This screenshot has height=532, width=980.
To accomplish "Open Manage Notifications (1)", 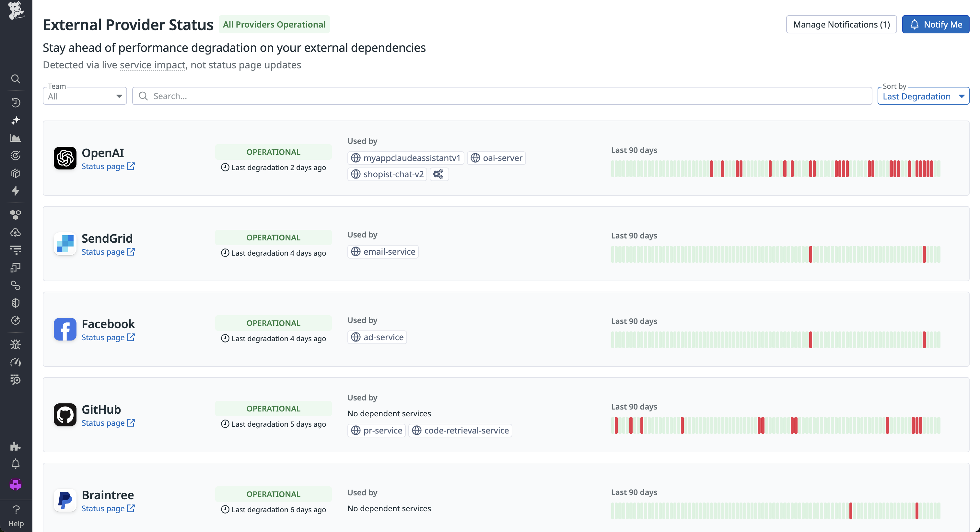I will [841, 25].
